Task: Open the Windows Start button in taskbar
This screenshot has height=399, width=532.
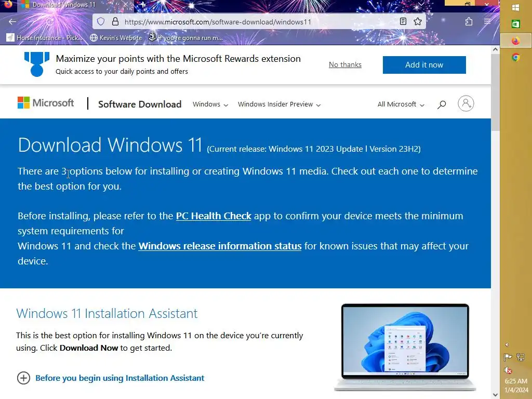Action: [516, 8]
